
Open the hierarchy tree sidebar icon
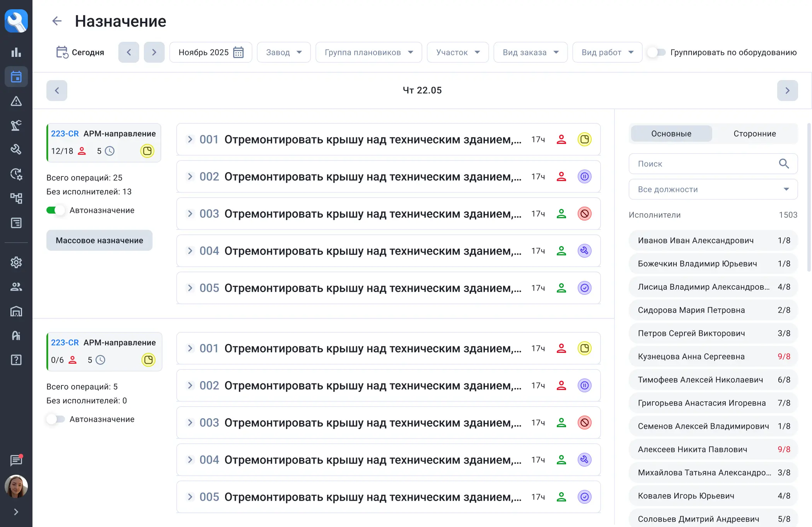point(16,198)
